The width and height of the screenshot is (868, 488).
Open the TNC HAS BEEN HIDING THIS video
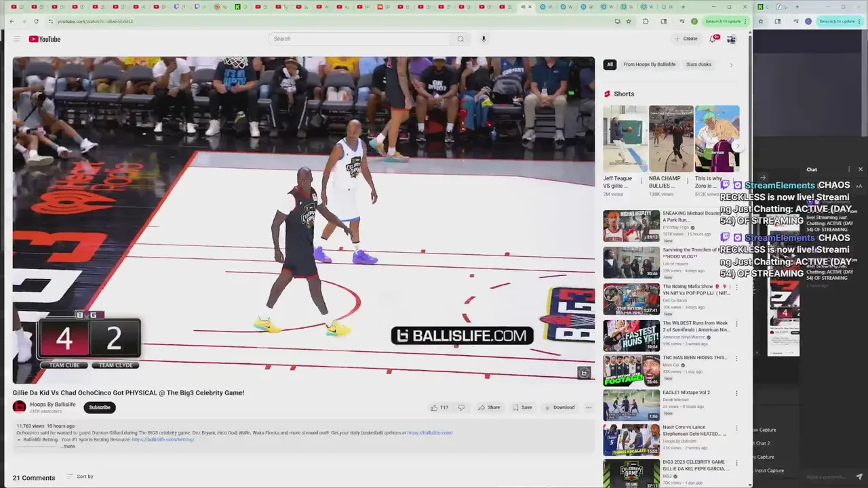tap(631, 370)
